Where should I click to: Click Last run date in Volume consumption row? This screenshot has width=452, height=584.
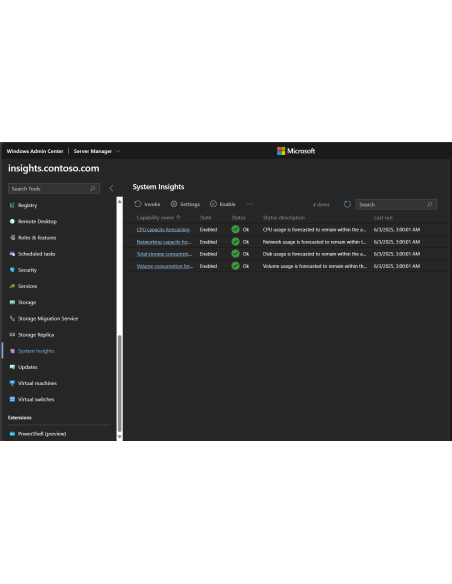[397, 266]
